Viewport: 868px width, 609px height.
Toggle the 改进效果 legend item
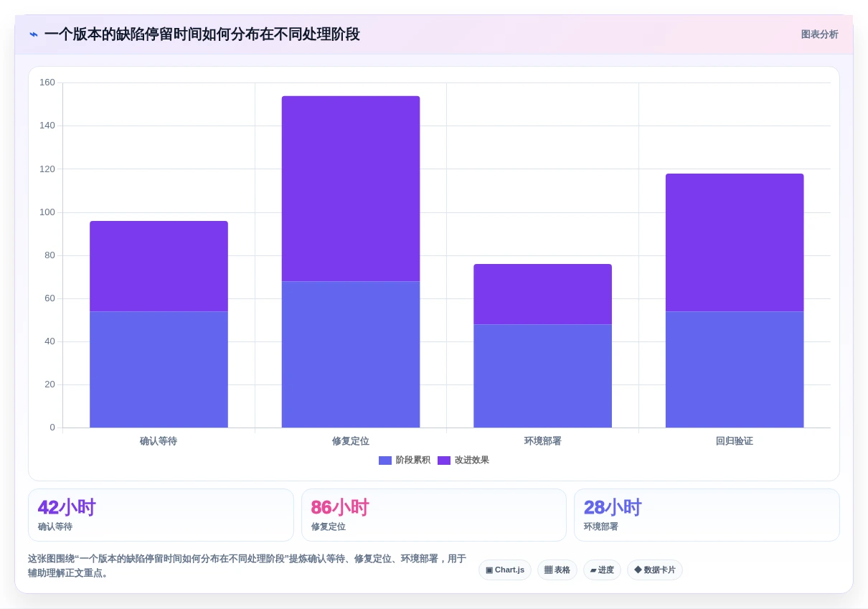463,461
